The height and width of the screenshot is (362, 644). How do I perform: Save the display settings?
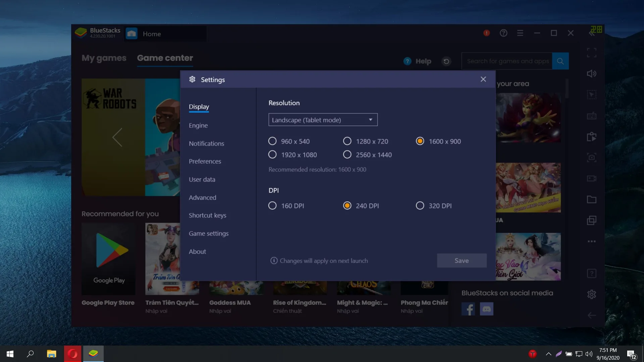pos(461,261)
